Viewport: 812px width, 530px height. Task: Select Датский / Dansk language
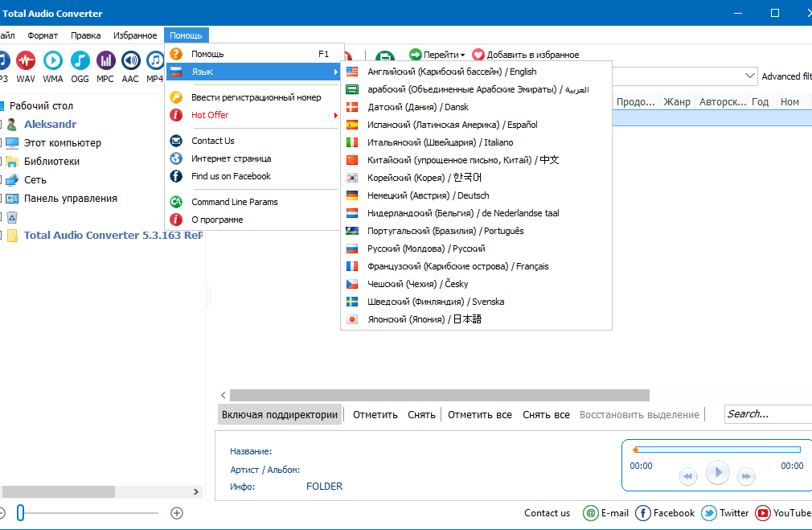click(x=476, y=107)
